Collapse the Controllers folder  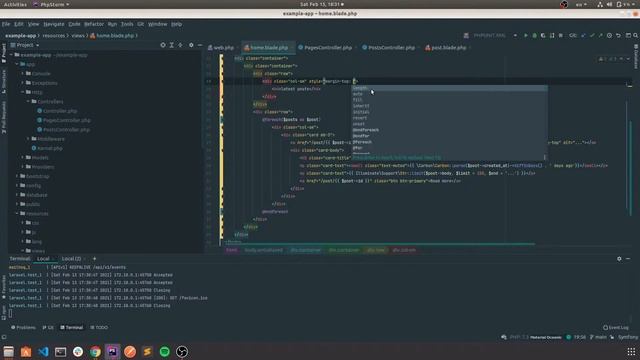pyautogui.click(x=29, y=101)
